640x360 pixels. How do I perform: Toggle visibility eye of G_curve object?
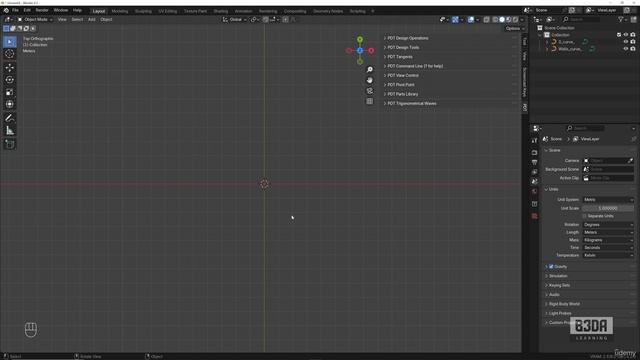[626, 42]
